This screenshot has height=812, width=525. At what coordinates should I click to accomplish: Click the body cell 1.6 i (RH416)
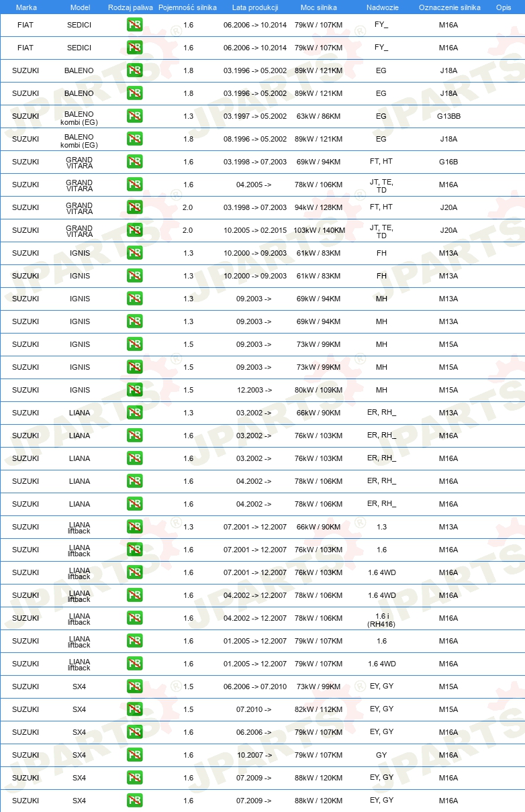click(381, 619)
